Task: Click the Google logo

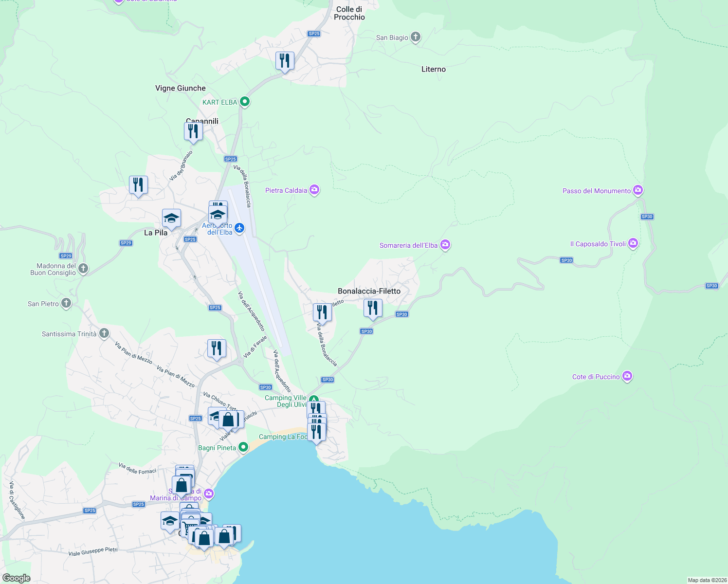Action: tap(17, 578)
